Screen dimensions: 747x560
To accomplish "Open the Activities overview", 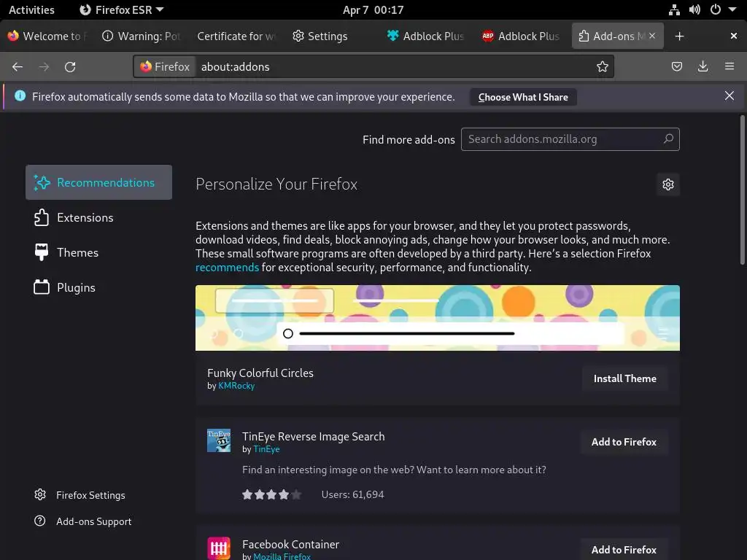I will 31,9.
